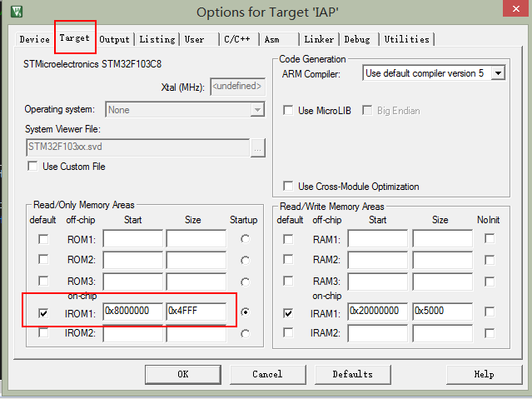Switch to the C/C++ tab

(x=239, y=39)
